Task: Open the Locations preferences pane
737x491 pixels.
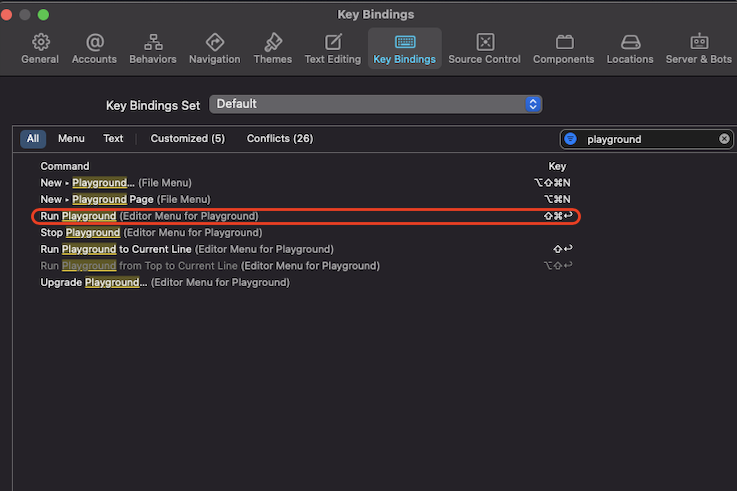Action: (x=630, y=49)
